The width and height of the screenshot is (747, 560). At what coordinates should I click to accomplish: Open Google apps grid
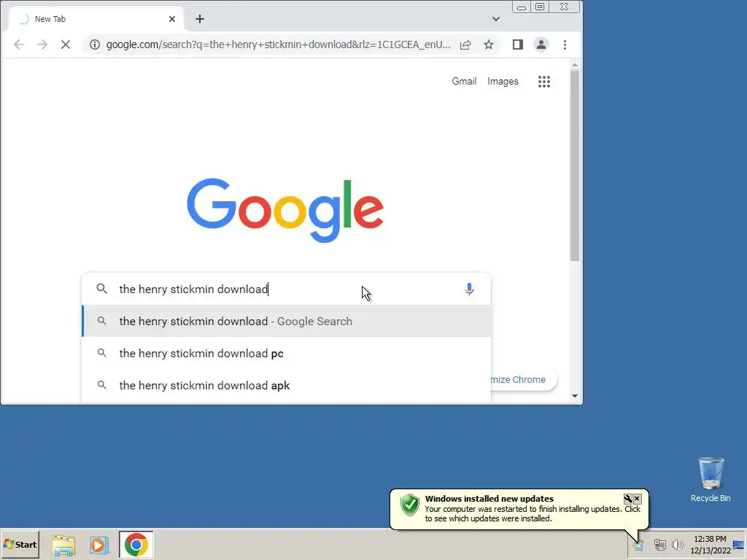click(544, 82)
